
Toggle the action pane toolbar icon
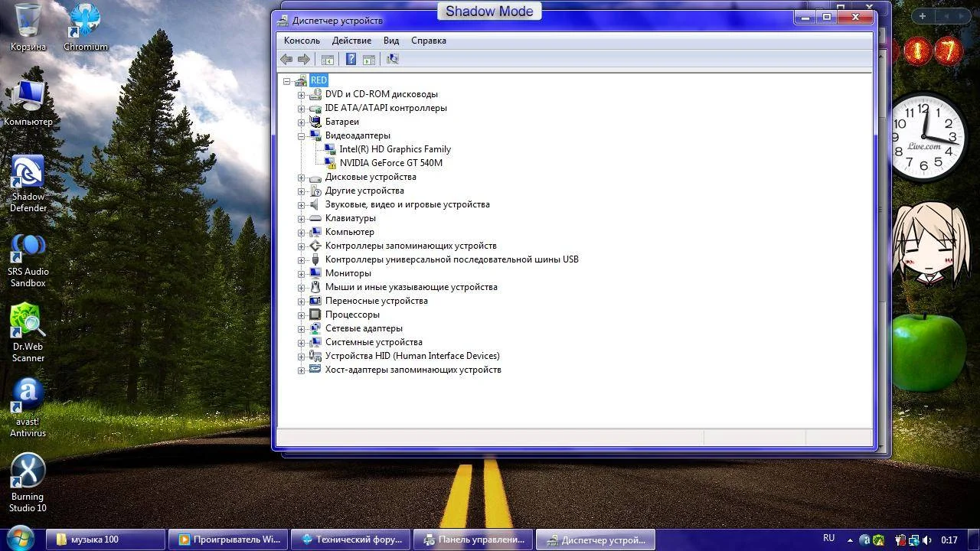point(369,59)
